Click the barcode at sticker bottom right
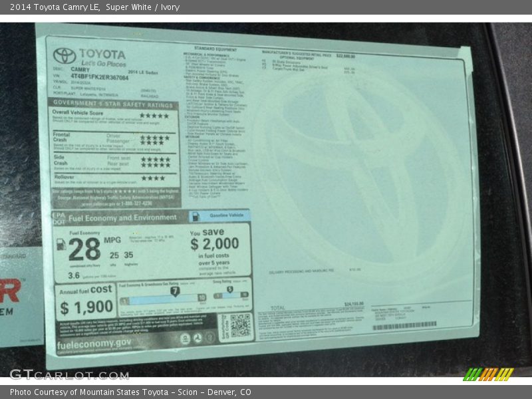Screen dimensions: 532x399 404,326
